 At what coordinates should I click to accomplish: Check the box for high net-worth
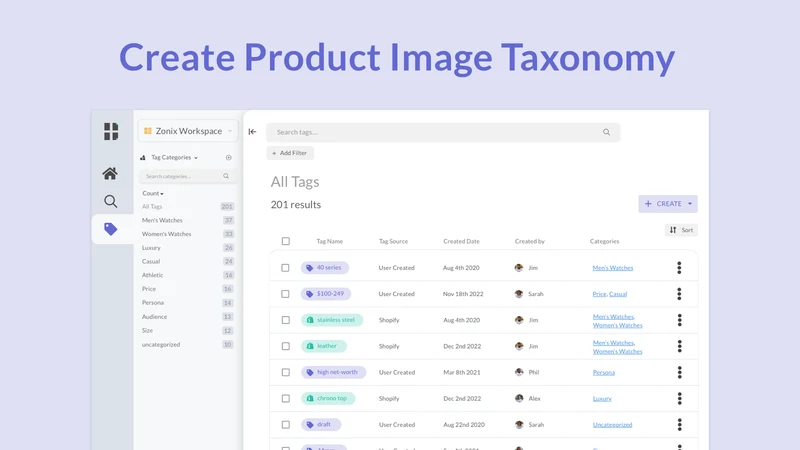coord(286,372)
